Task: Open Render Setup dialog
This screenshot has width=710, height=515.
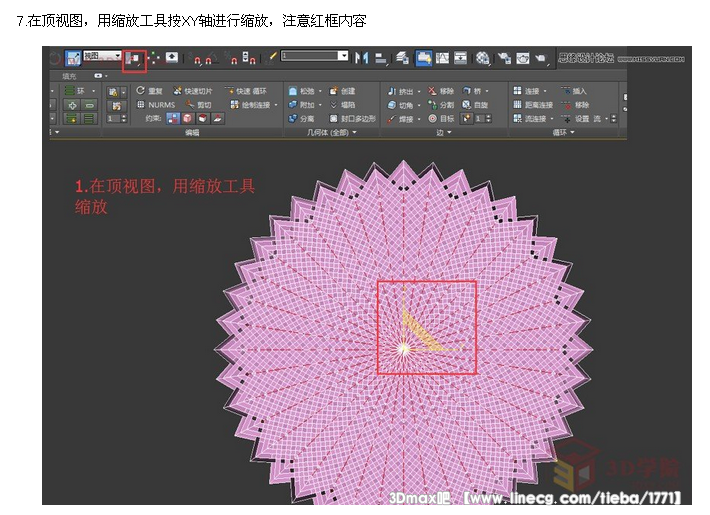Action: 504,58
